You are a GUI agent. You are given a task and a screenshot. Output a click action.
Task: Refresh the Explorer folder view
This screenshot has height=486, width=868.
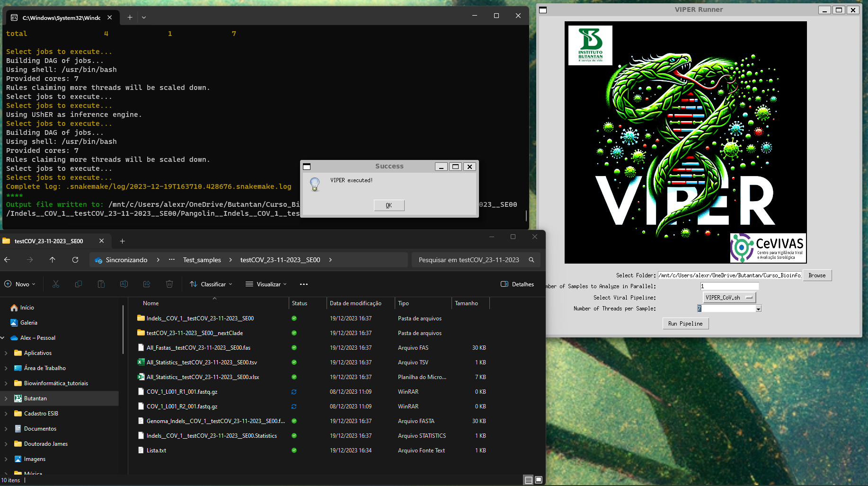(x=75, y=260)
